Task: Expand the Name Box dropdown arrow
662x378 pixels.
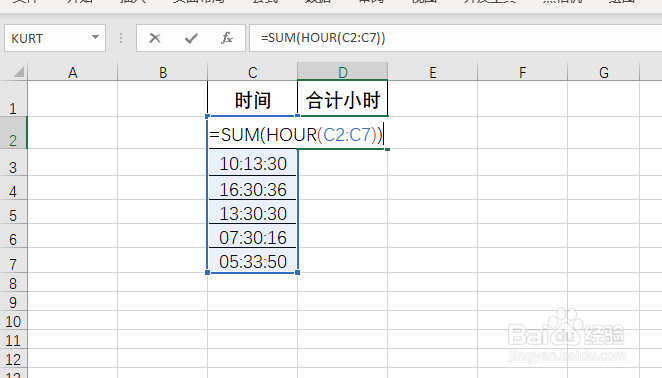Action: 95,38
